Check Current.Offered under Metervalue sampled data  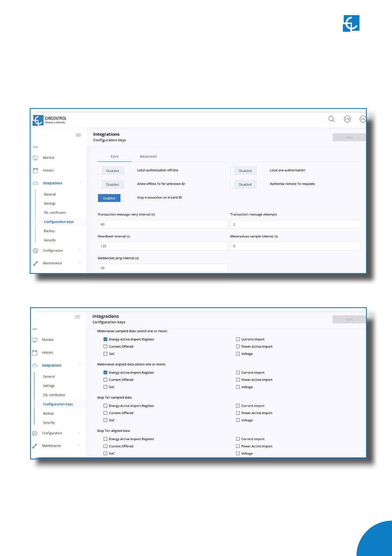tap(105, 346)
